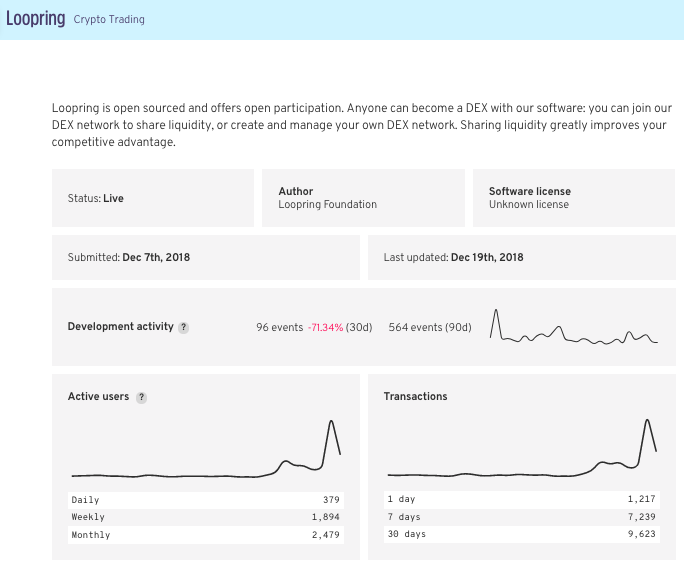Select the Monthly 2,479 users row
The height and width of the screenshot is (563, 684).
click(206, 535)
